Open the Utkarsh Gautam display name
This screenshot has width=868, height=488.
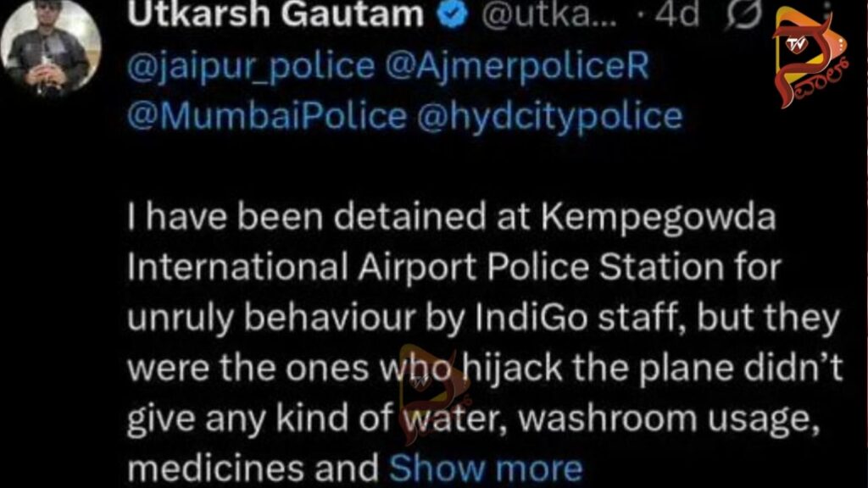275,14
